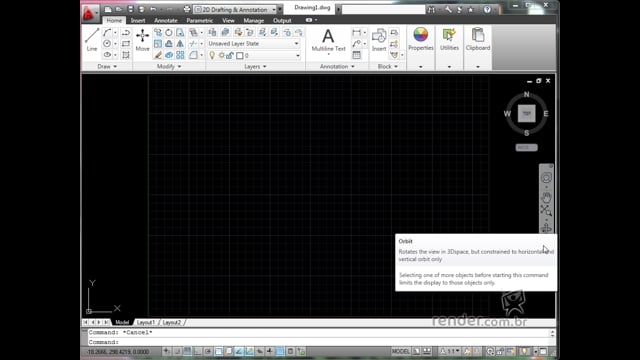
Task: Switch to the View ribbon tab
Action: click(228, 20)
